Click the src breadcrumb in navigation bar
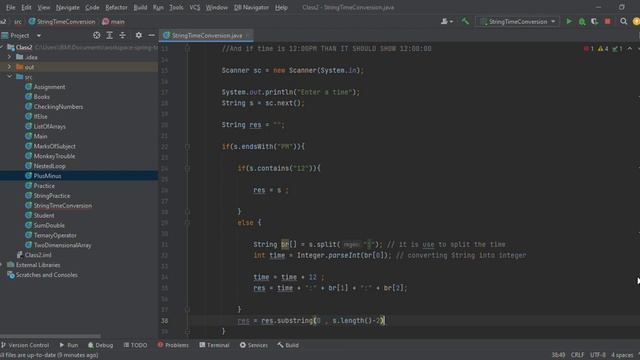Viewport: 640px width, 360px height. coord(18,22)
